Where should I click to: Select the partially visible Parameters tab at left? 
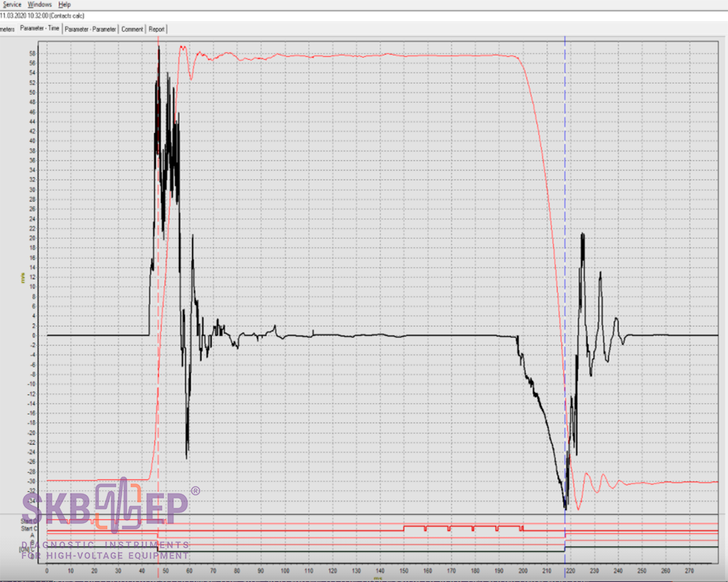[7, 29]
